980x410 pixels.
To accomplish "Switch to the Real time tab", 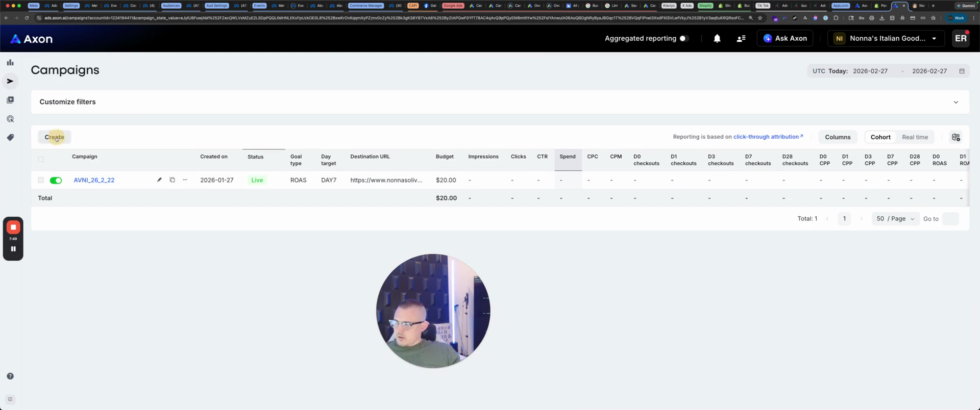I will coord(915,137).
